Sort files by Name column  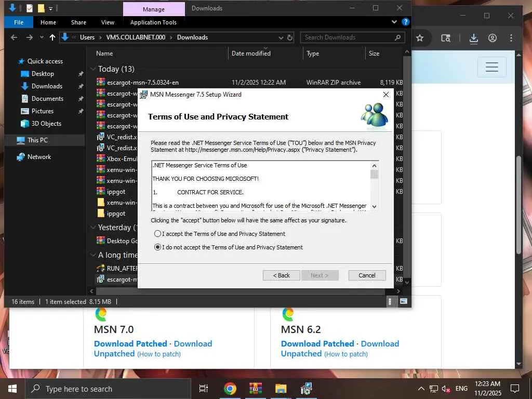point(104,54)
